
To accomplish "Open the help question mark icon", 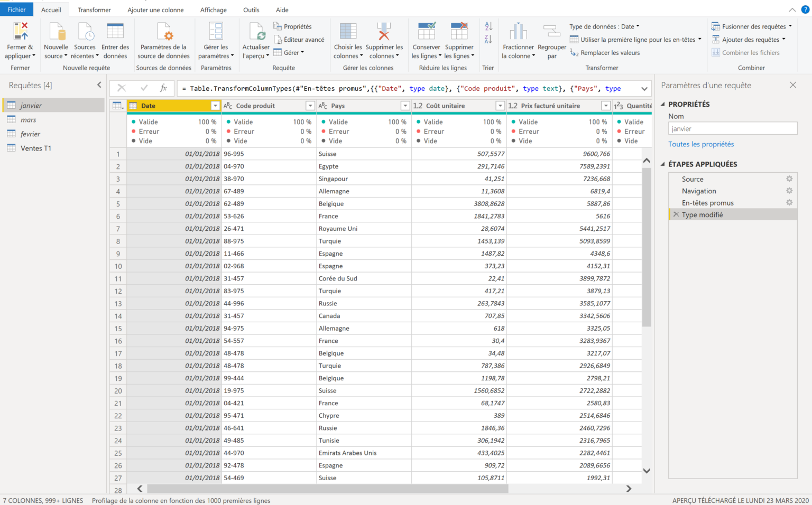I will coord(805,10).
